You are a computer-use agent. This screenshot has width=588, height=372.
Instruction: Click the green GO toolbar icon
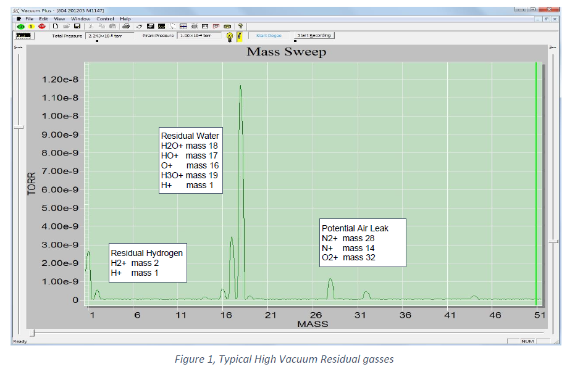click(x=20, y=27)
